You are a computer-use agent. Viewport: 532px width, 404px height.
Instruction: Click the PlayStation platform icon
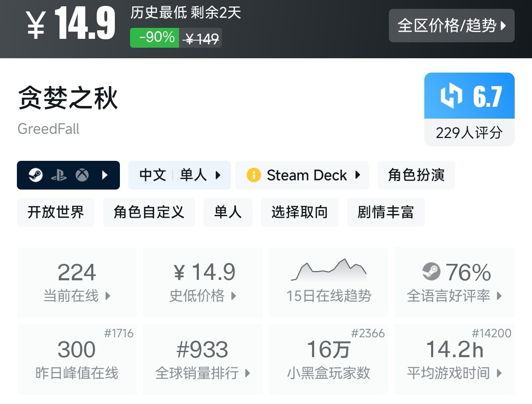59,175
